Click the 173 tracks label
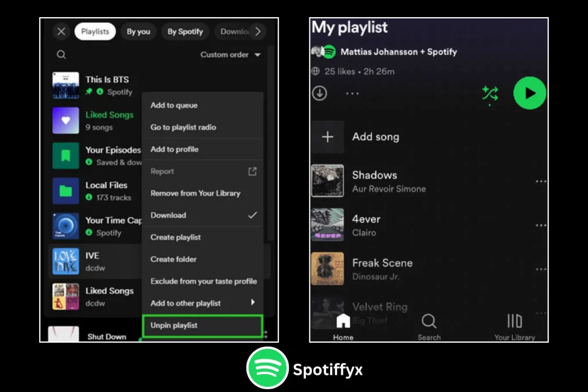Image resolution: width=588 pixels, height=392 pixels. pos(114,197)
